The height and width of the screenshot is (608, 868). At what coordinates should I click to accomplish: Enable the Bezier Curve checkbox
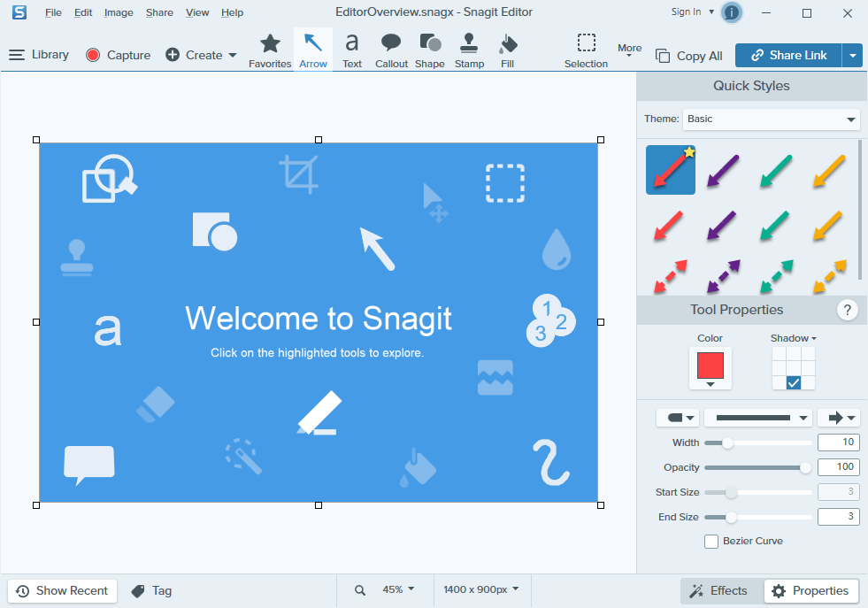tap(711, 542)
